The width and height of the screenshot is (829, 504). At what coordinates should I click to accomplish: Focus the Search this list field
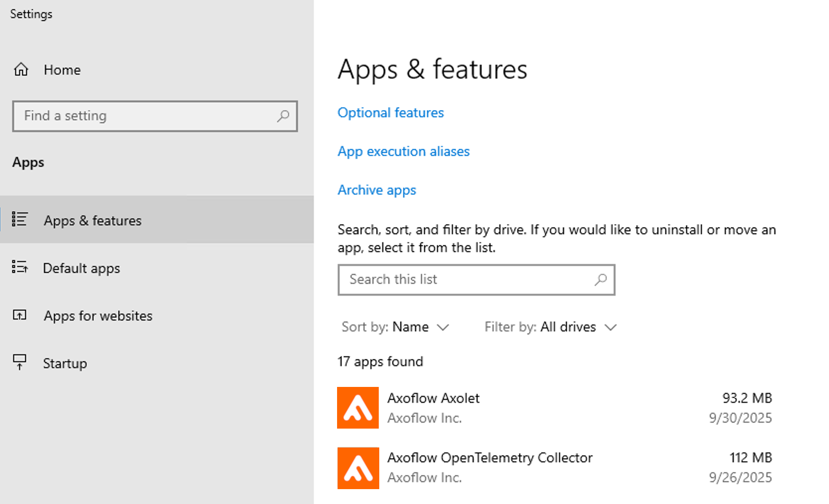tap(467, 280)
